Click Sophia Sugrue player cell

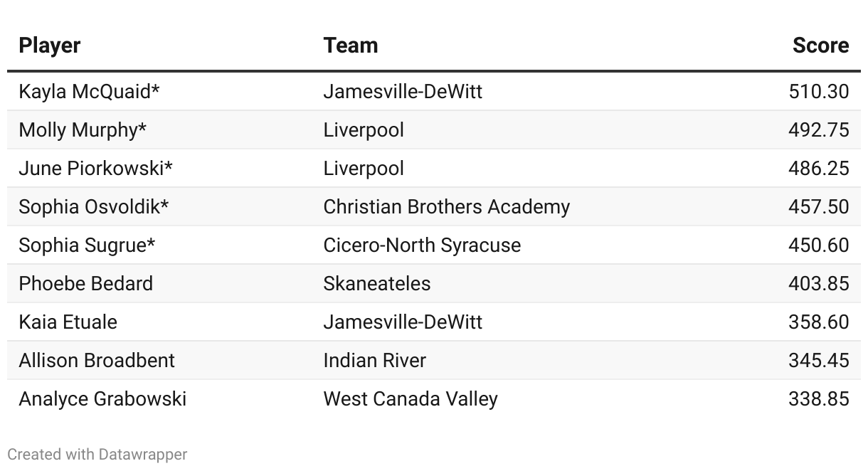tap(88, 245)
